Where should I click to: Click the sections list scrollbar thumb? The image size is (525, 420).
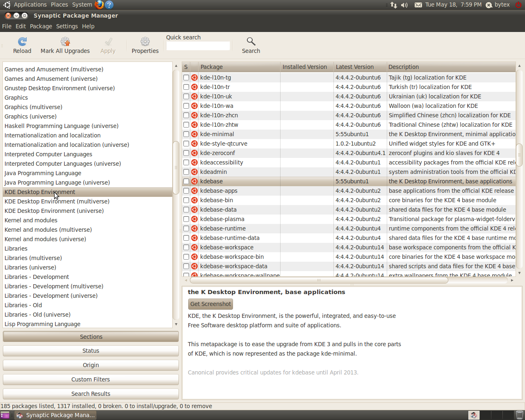[176, 167]
